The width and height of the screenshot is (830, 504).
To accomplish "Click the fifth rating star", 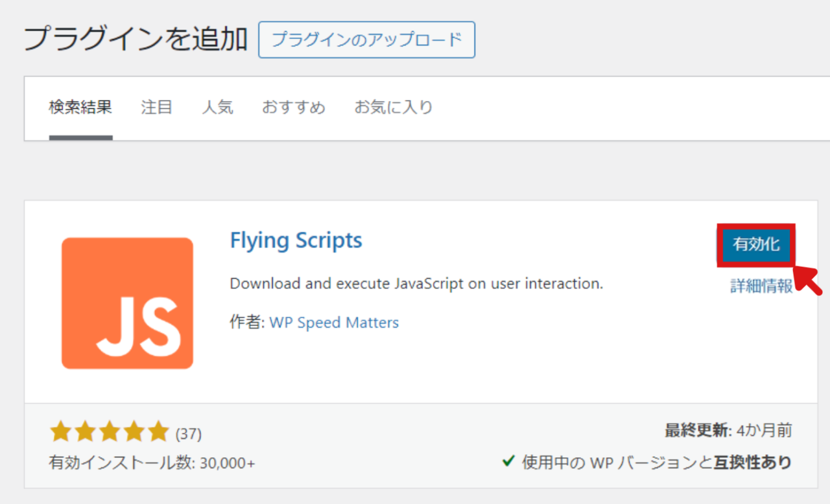I will click(159, 430).
